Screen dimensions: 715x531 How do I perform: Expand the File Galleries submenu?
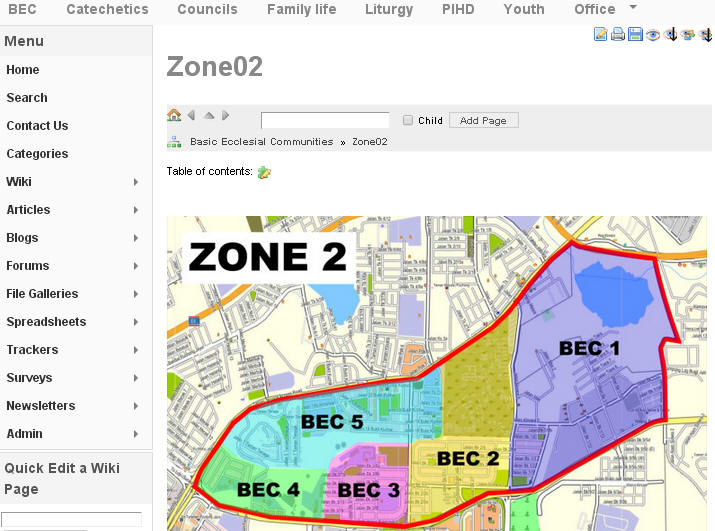point(135,294)
